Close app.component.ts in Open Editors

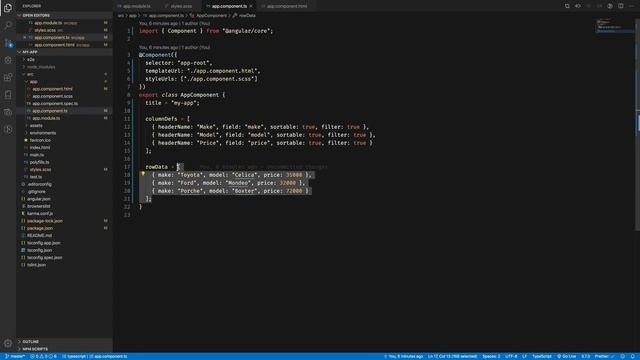click(24, 38)
